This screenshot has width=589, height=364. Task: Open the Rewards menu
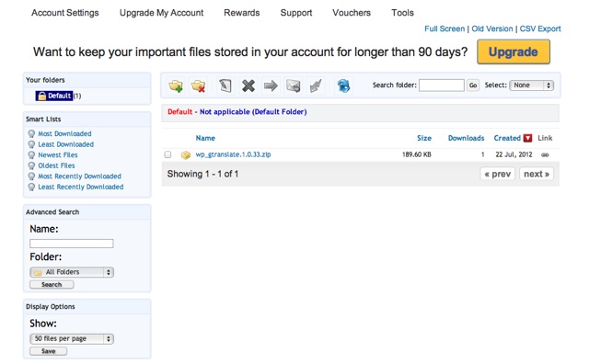pyautogui.click(x=241, y=13)
